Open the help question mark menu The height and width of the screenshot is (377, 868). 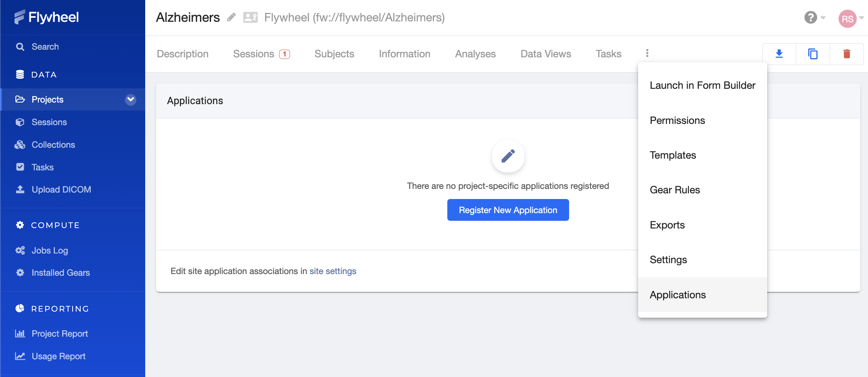pos(814,18)
